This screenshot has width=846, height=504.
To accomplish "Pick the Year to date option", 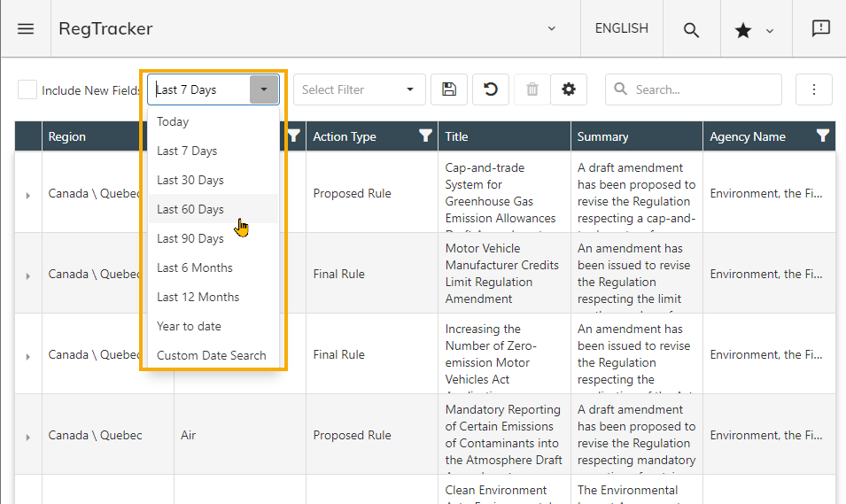I will (189, 326).
